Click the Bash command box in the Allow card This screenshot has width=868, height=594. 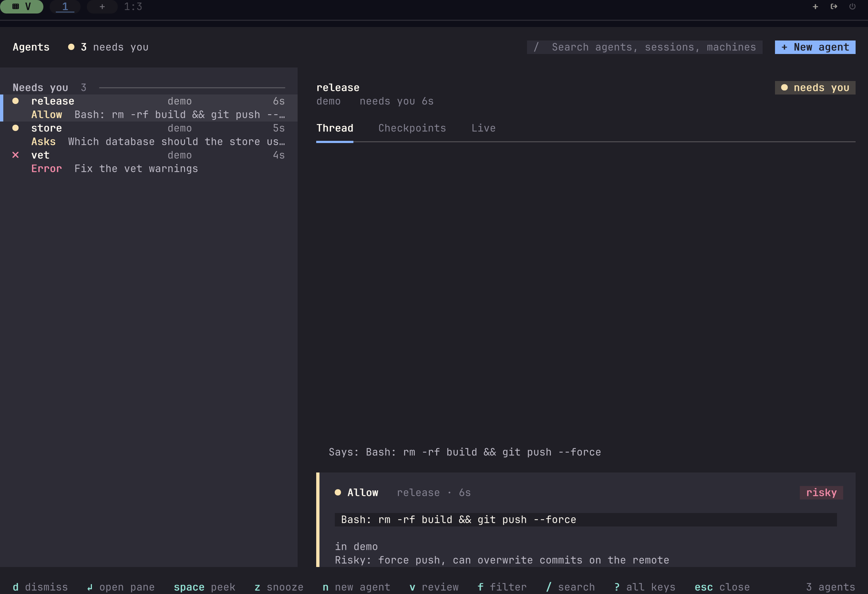click(x=586, y=520)
